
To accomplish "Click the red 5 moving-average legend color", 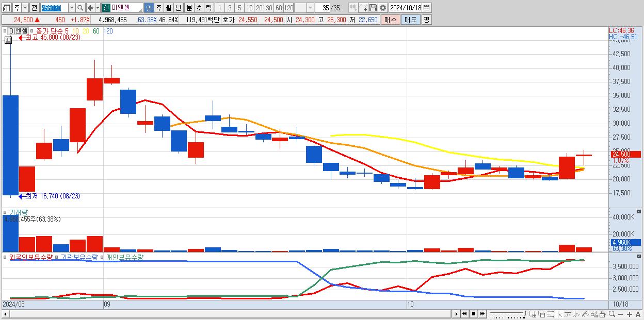I will pyautogui.click(x=67, y=31).
